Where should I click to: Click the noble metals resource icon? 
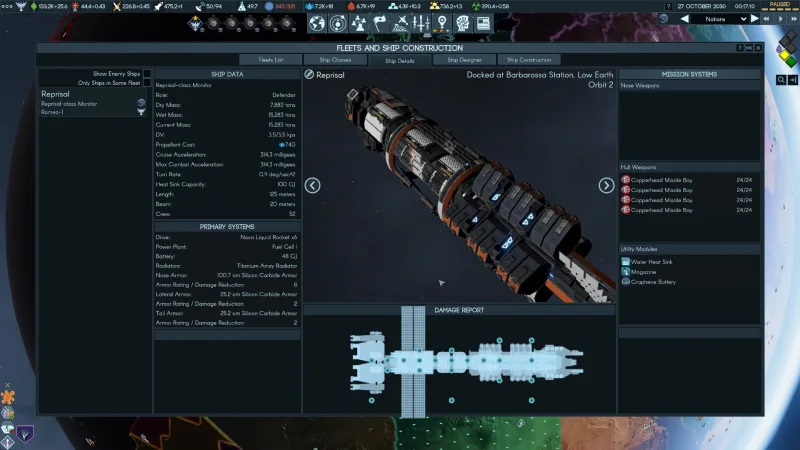pyautogui.click(x=434, y=6)
